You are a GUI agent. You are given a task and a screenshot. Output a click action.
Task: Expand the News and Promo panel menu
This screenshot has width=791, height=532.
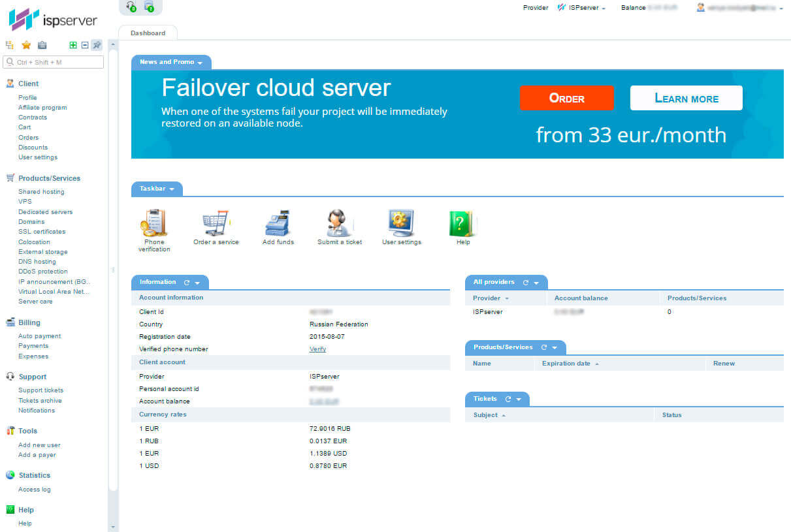pyautogui.click(x=200, y=63)
